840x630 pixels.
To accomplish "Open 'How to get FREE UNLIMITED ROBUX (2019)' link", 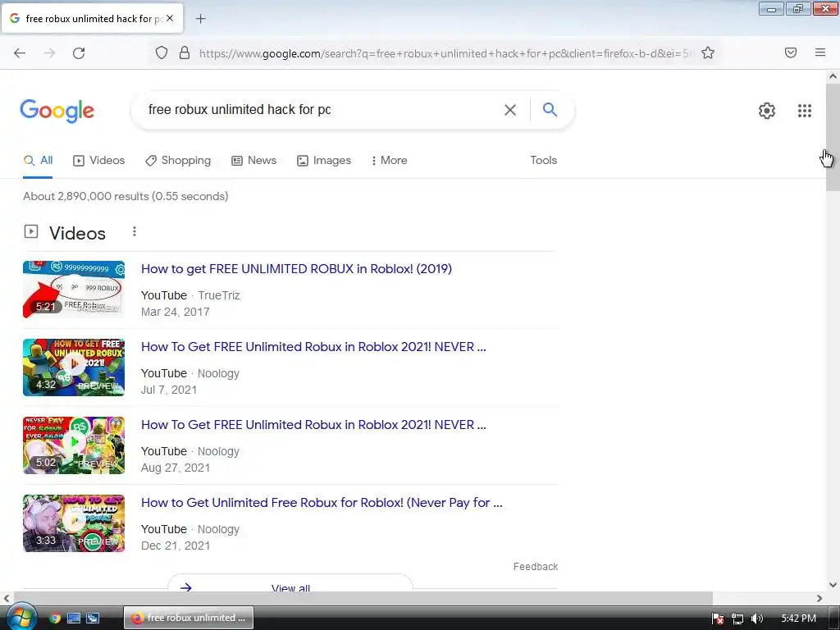I will coord(296,268).
